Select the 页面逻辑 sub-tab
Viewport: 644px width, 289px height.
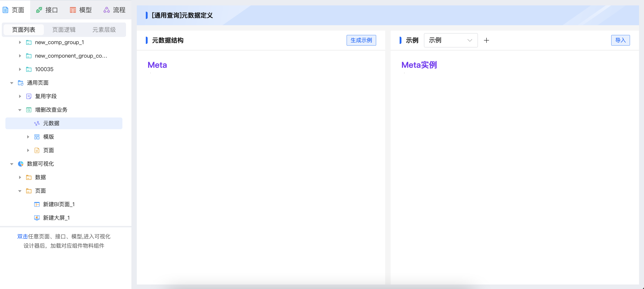pyautogui.click(x=64, y=30)
